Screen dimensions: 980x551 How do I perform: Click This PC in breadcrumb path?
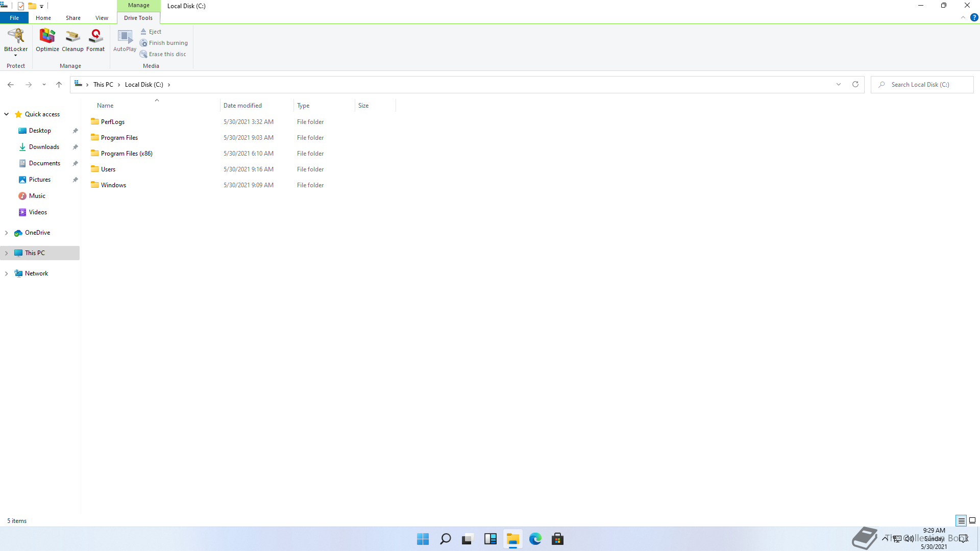(x=103, y=85)
